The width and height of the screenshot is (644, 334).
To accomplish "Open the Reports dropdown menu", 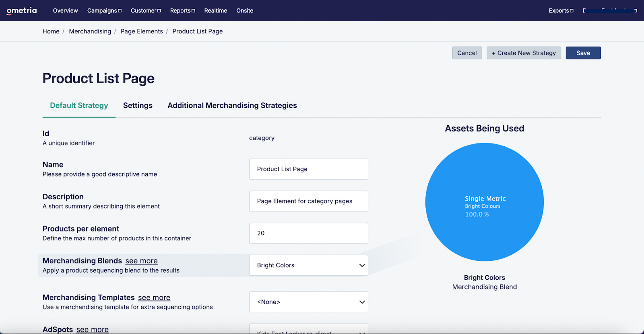I will pyautogui.click(x=182, y=11).
